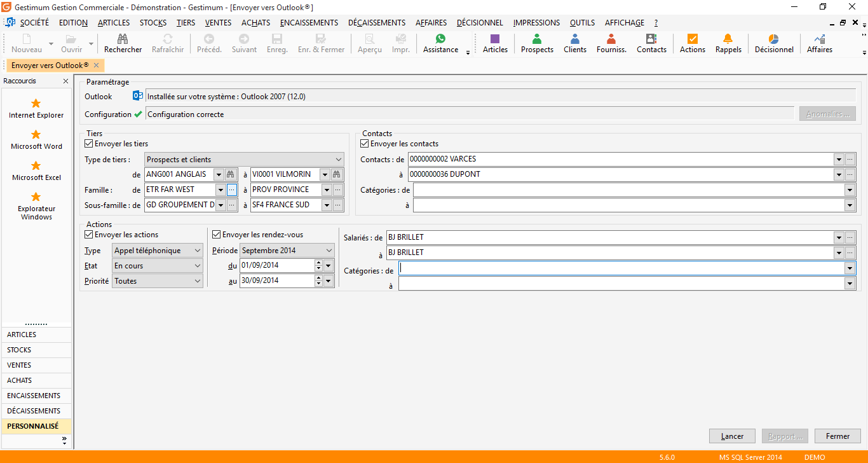
Task: Open the VENTES menu
Action: click(218, 22)
